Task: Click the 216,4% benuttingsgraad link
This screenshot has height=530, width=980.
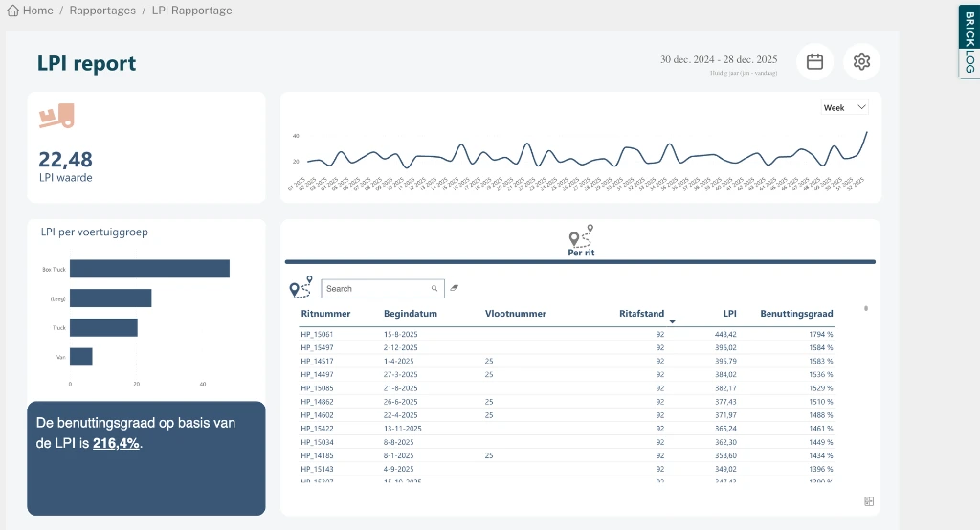Action: coord(116,443)
